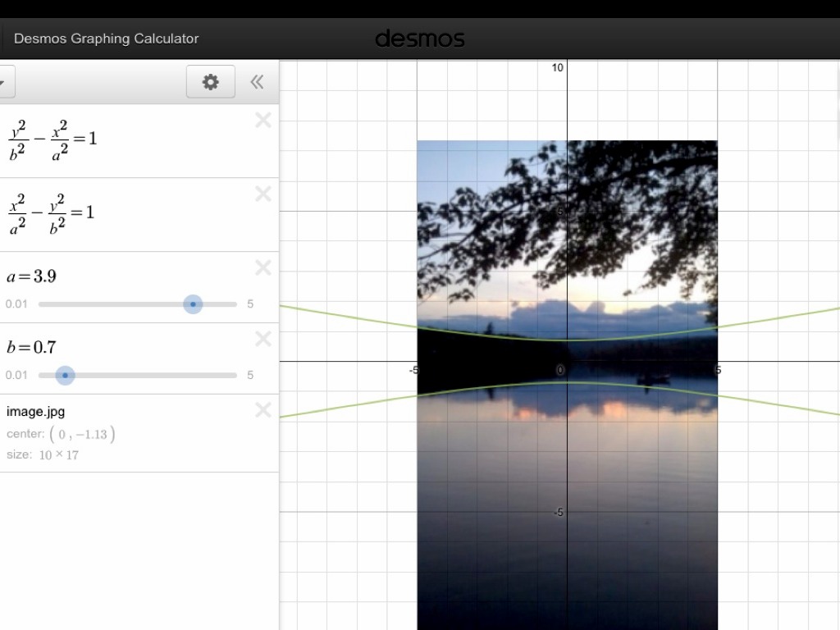The height and width of the screenshot is (630, 840).
Task: Click the slider handle for variable a
Action: click(x=193, y=304)
